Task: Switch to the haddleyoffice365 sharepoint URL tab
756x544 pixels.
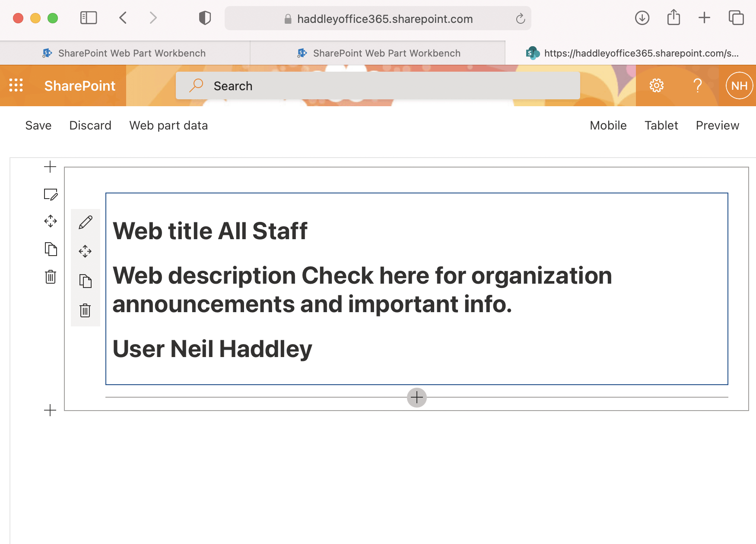Action: (631, 53)
